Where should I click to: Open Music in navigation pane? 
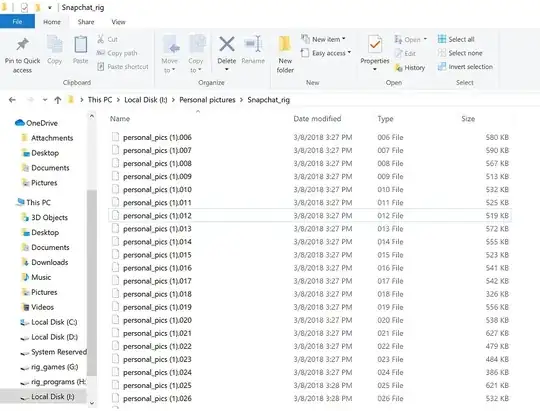pos(41,277)
